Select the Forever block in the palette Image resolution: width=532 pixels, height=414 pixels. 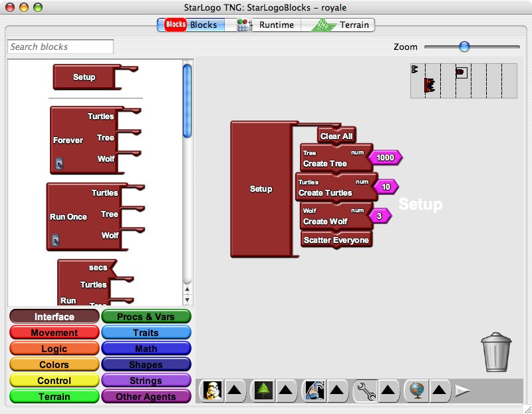click(x=84, y=140)
